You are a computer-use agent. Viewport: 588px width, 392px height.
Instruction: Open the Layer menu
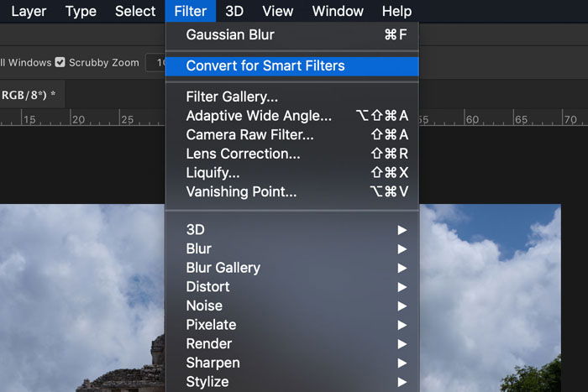[x=29, y=11]
